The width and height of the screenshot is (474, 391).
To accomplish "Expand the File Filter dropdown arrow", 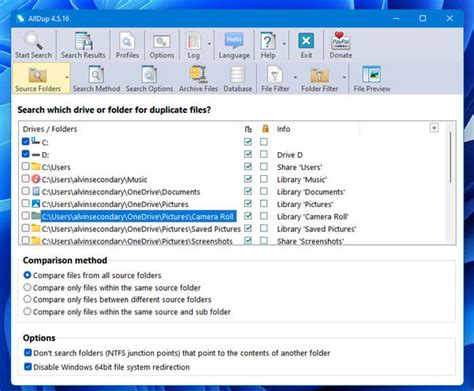I will tap(295, 77).
